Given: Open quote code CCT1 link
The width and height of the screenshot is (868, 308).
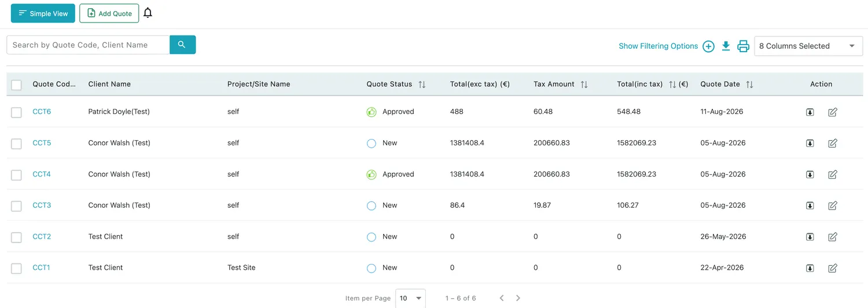Looking at the screenshot, I should pos(41,268).
